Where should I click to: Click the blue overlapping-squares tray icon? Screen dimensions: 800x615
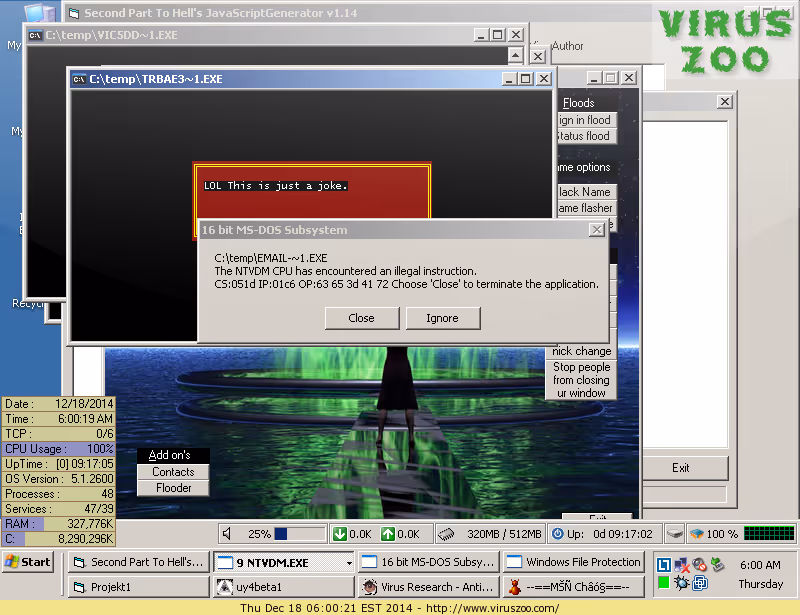coord(700,582)
